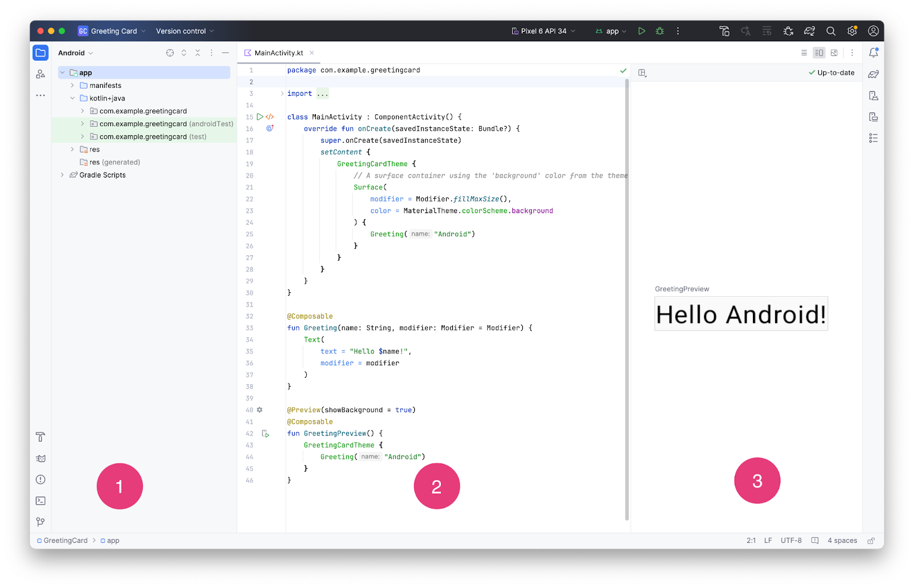Open the Pixel 6 API 34 device dropdown

click(543, 31)
